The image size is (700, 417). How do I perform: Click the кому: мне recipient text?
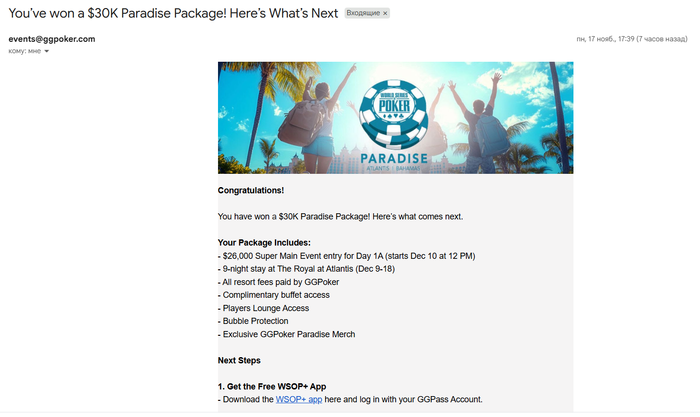click(25, 51)
